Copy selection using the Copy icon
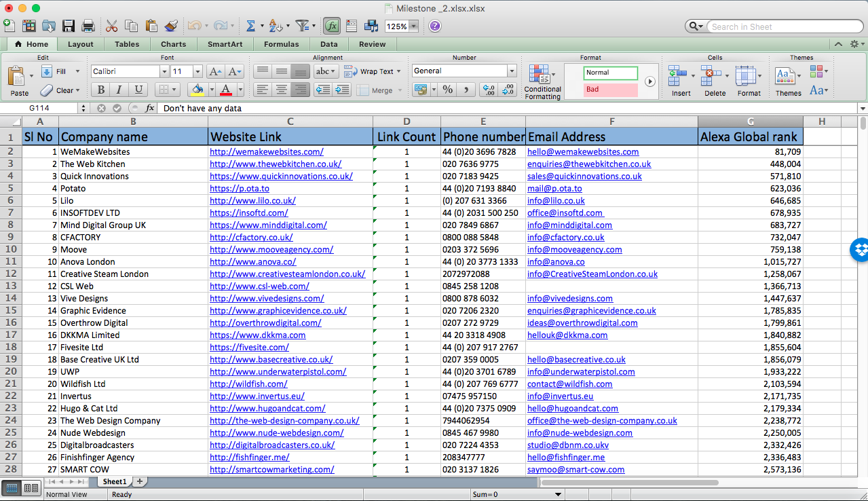Screen dimensions: 868x501 pos(131,26)
